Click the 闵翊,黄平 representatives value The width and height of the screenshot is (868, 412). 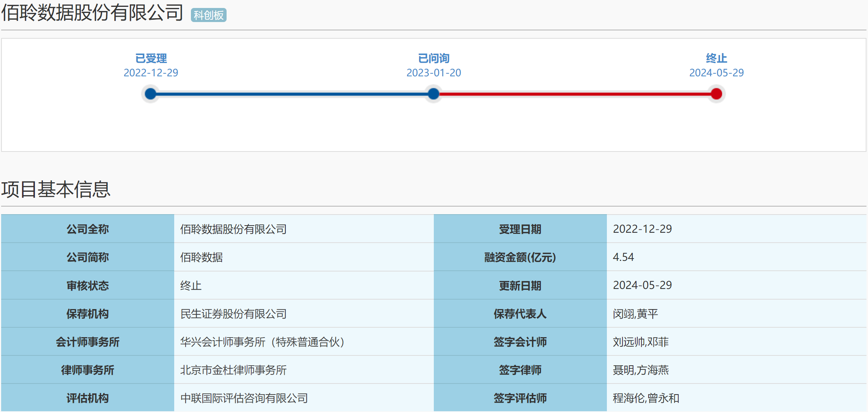point(635,314)
